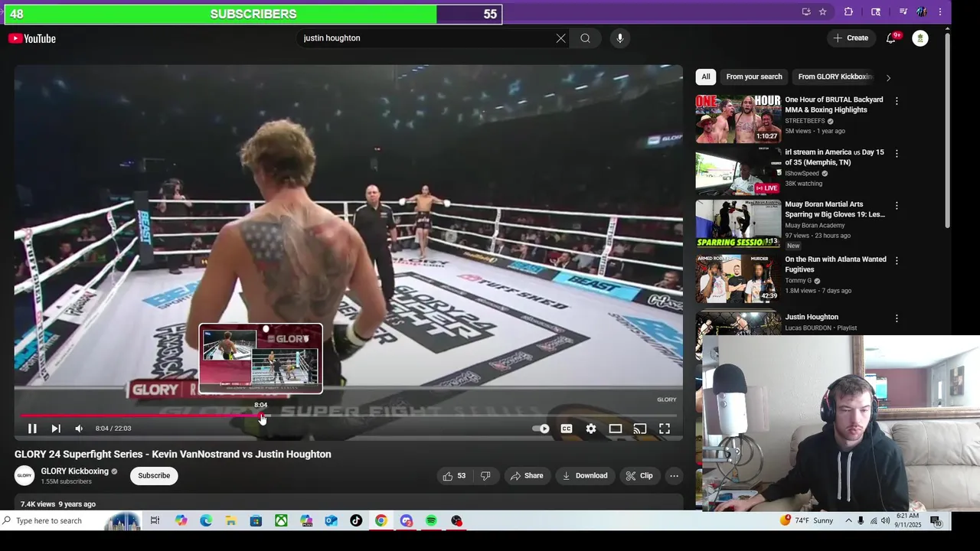Image resolution: width=980 pixels, height=551 pixels.
Task: Clip the video
Action: coord(639,476)
